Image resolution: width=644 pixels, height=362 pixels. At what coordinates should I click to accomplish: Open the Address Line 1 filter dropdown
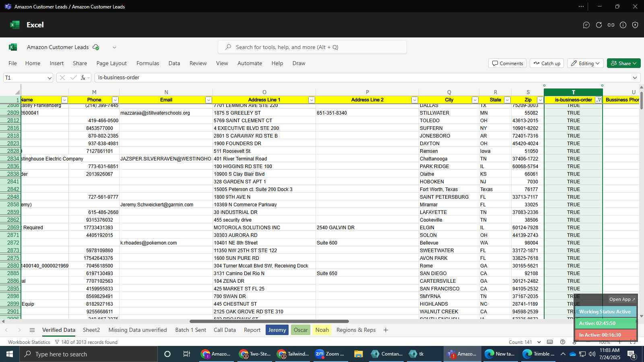[x=312, y=100]
